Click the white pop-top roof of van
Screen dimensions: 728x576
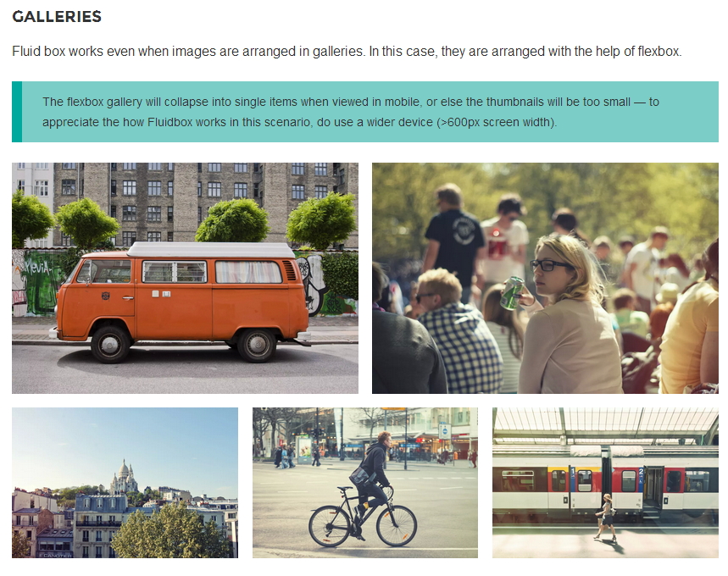[x=211, y=250]
